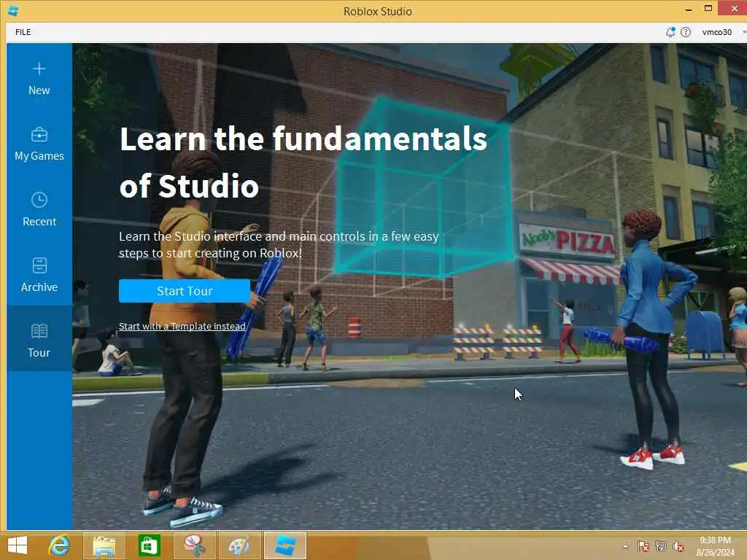Open the FILE menu
Image resolution: width=747 pixels, height=560 pixels.
tap(23, 32)
